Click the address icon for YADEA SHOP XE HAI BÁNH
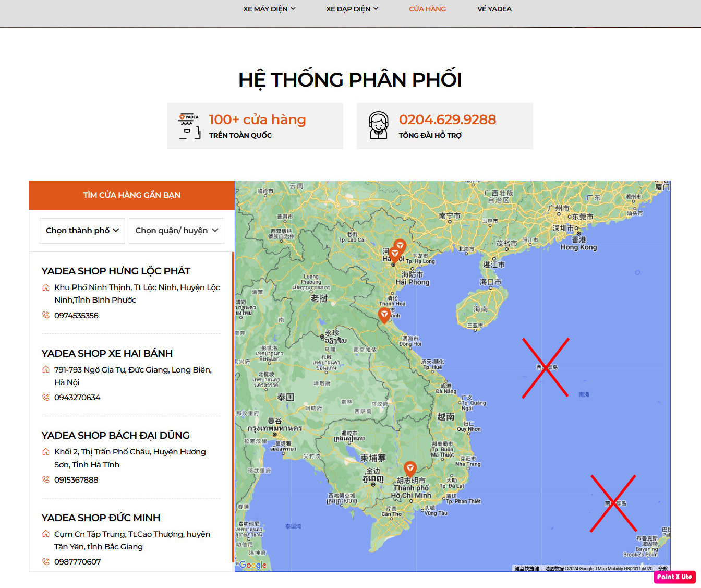The height and width of the screenshot is (588, 701). [46, 369]
